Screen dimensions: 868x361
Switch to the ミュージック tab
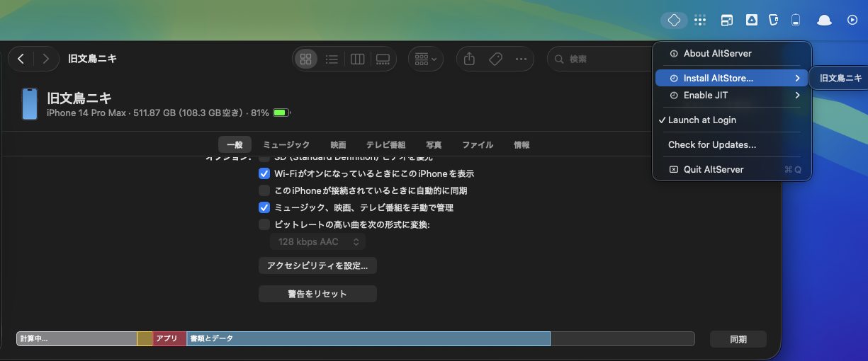286,144
